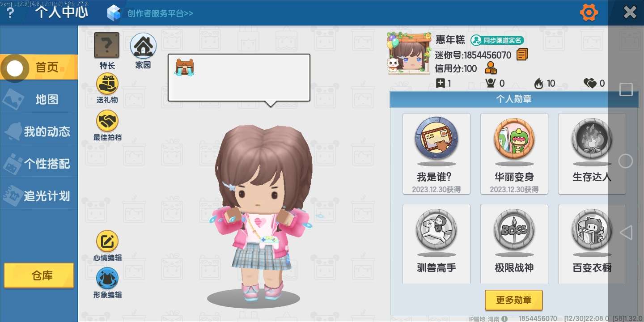Click the player avatar portrait
Image resolution: width=644 pixels, height=322 pixels.
(x=407, y=54)
